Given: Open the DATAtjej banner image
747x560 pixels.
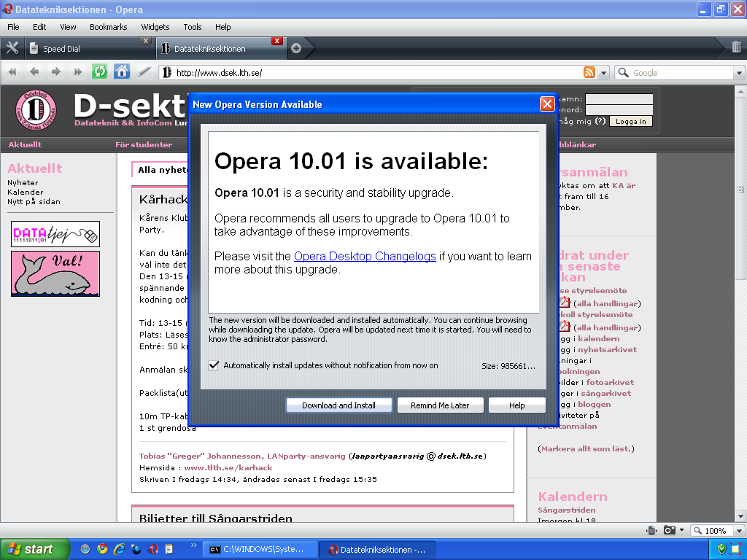Looking at the screenshot, I should pyautogui.click(x=55, y=234).
